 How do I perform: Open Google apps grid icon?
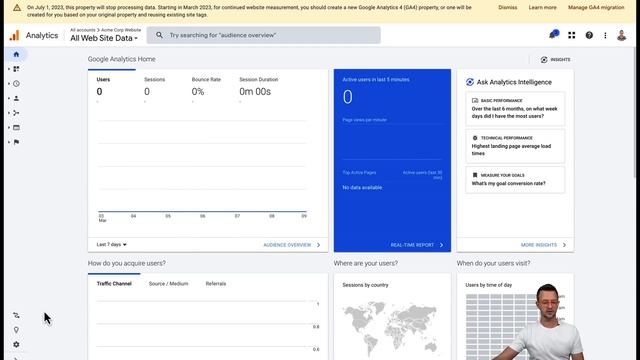pyautogui.click(x=571, y=36)
